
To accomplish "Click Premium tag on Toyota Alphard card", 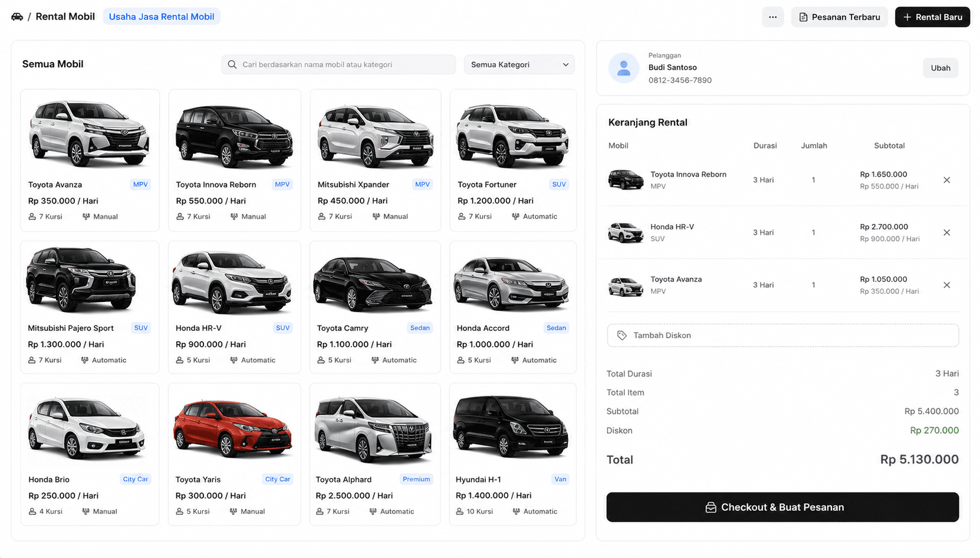I will click(x=416, y=480).
